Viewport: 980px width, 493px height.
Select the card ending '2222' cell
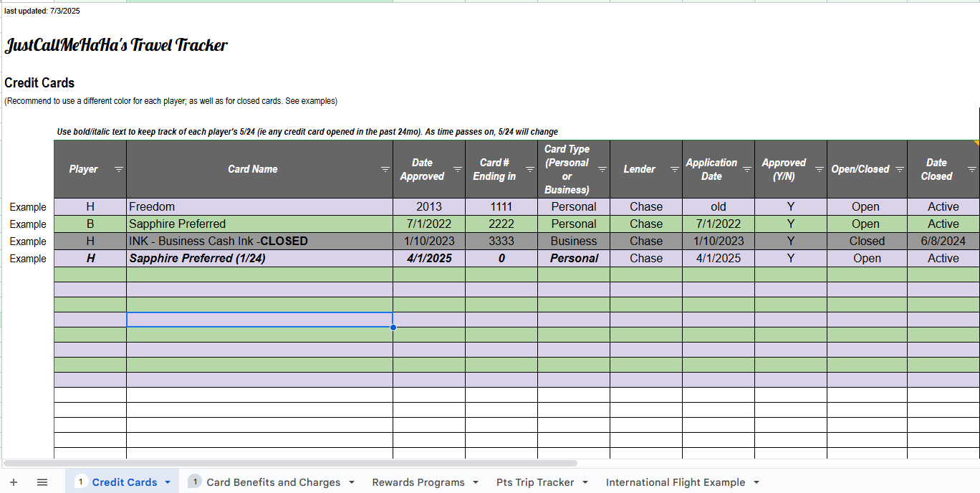[501, 224]
